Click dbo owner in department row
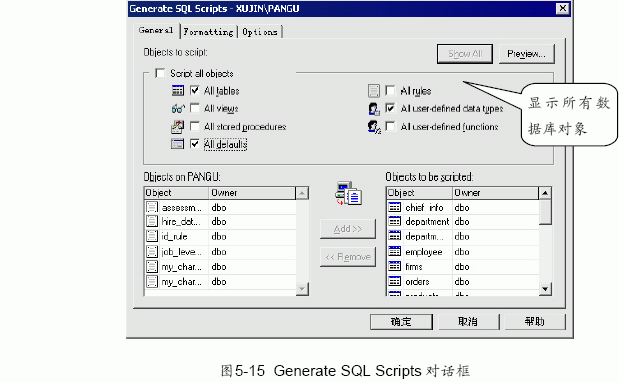This screenshot has height=382, width=619. 462,221
